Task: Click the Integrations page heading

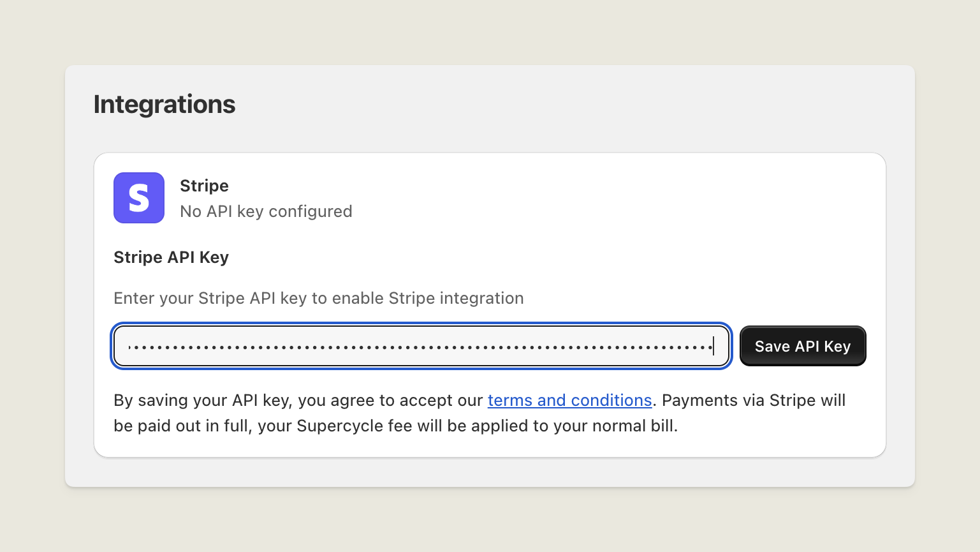Action: (165, 104)
